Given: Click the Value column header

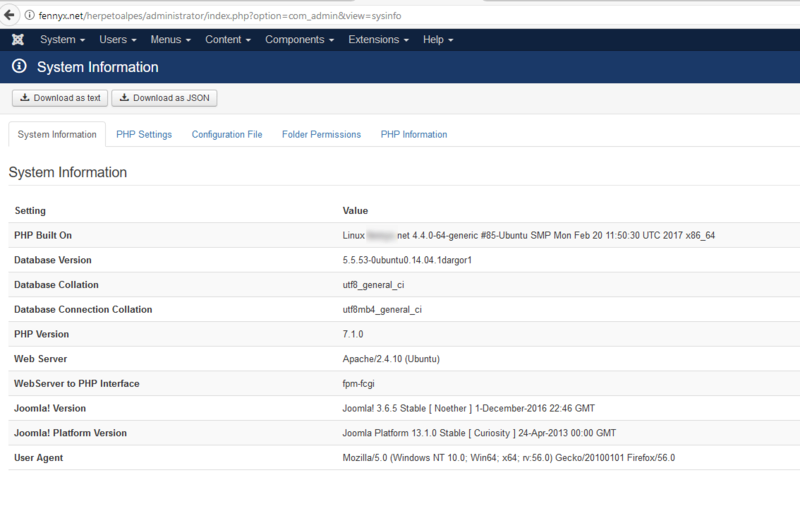Looking at the screenshot, I should point(355,210).
